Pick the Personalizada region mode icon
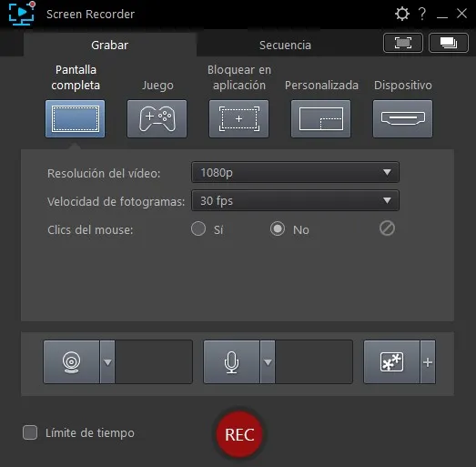The image size is (476, 467). coord(321,118)
